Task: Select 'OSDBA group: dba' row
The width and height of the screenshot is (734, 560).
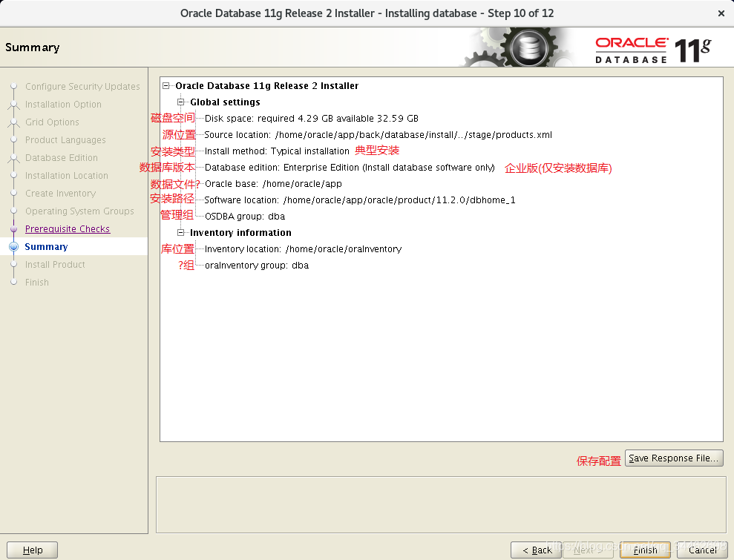Action: click(245, 217)
